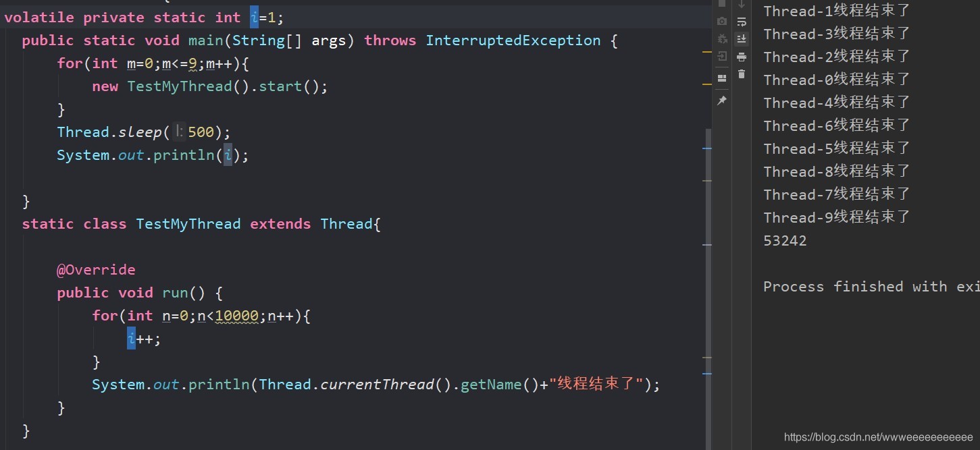This screenshot has width=980, height=450.
Task: Click the print console output icon
Action: pos(742,57)
